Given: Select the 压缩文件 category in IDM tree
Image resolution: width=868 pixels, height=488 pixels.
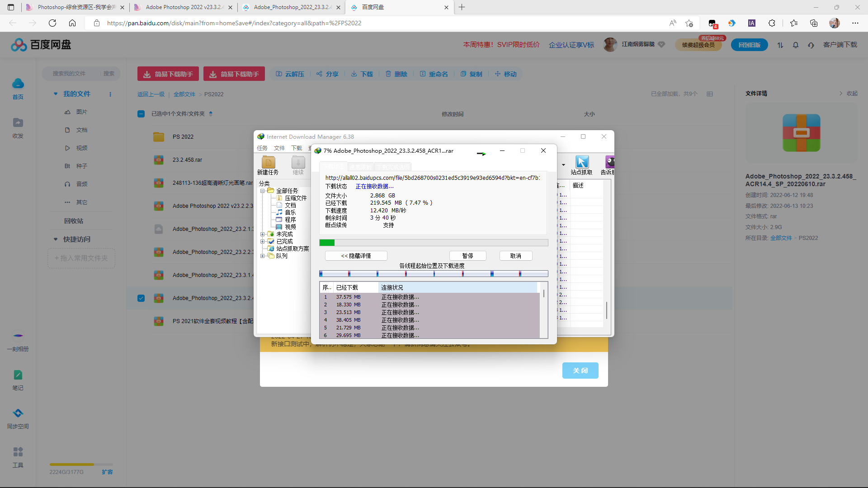Looking at the screenshot, I should point(296,198).
